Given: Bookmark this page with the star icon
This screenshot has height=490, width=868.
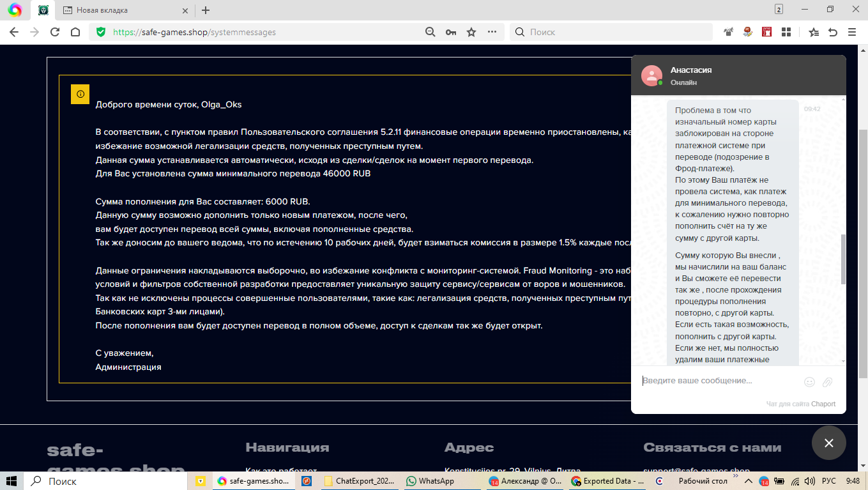Looking at the screenshot, I should point(471,32).
